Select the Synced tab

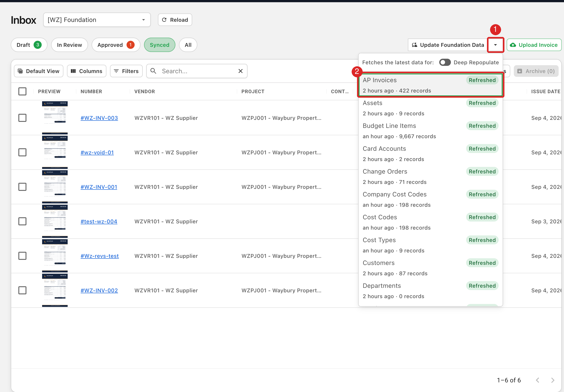point(160,45)
